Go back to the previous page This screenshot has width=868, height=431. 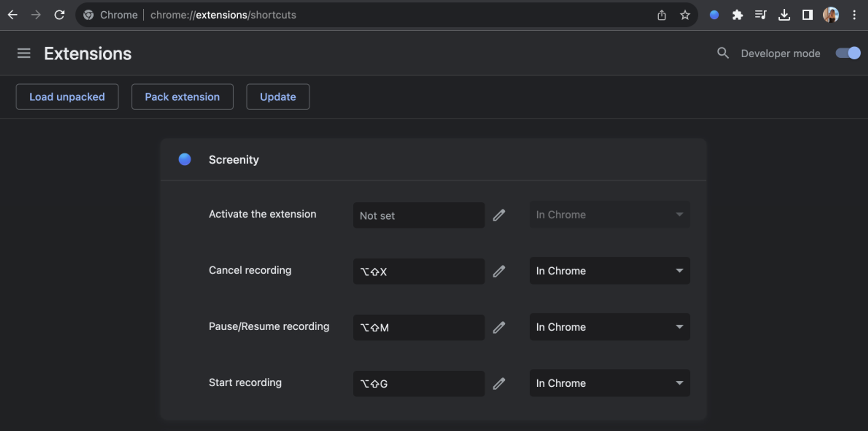pos(13,15)
